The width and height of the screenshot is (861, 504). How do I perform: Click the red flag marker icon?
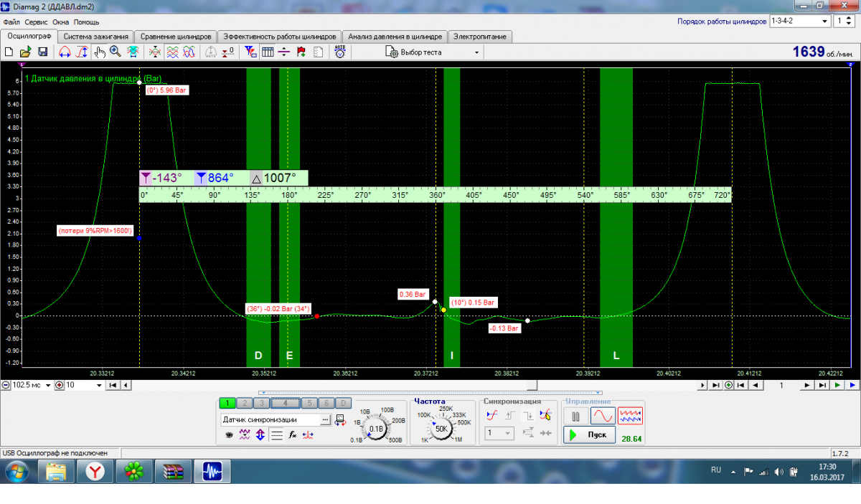301,52
